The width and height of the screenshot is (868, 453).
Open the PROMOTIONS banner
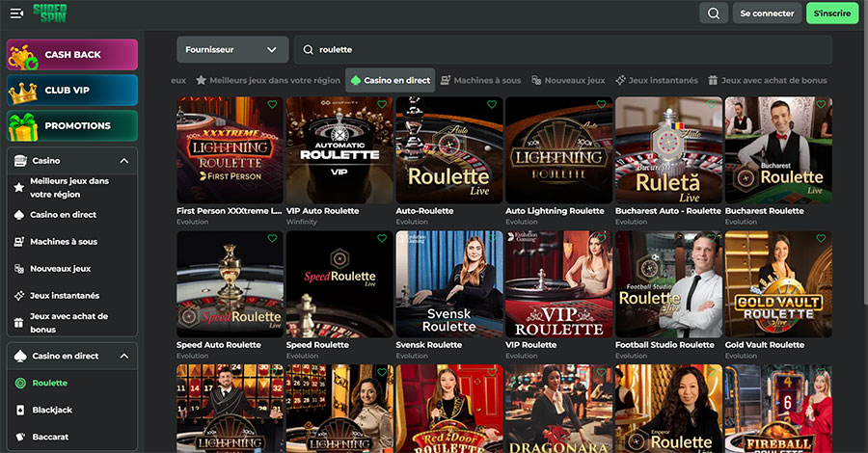tap(72, 125)
